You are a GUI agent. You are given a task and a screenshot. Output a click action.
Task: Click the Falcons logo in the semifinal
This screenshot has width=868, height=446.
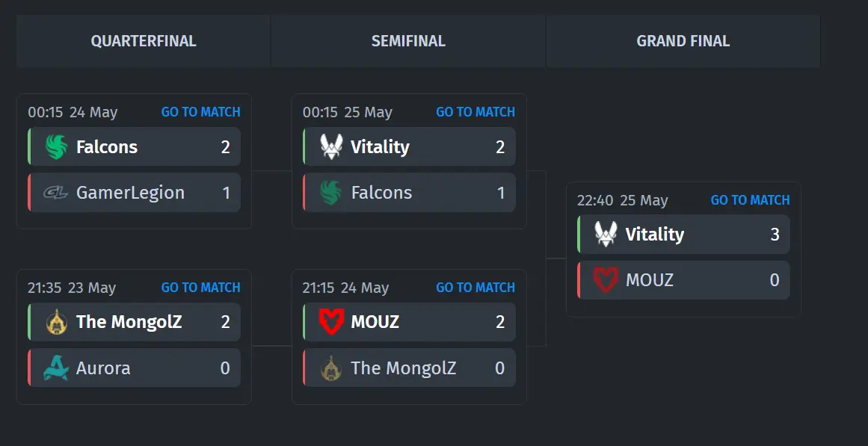331,193
